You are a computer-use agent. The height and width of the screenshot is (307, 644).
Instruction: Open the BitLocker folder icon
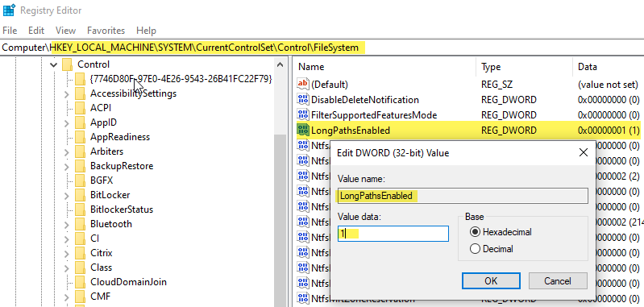[80, 194]
